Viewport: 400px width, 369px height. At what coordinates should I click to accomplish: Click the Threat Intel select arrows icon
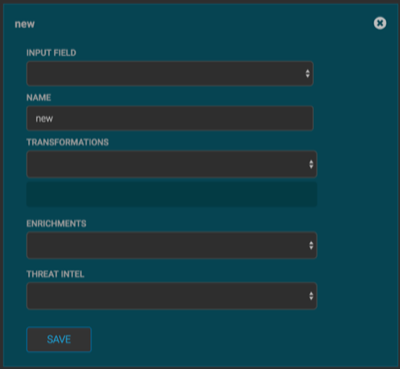311,296
